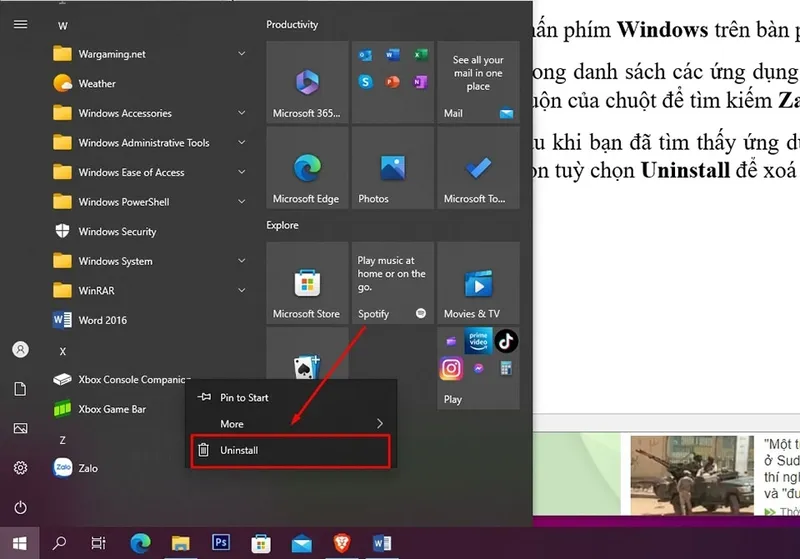
Task: Open File Explorer from the taskbar
Action: 180,543
